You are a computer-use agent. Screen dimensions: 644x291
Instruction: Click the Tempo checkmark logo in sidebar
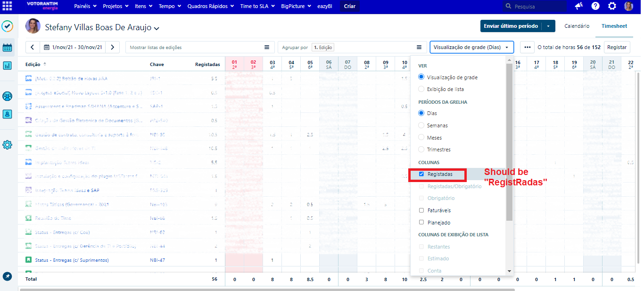click(7, 26)
